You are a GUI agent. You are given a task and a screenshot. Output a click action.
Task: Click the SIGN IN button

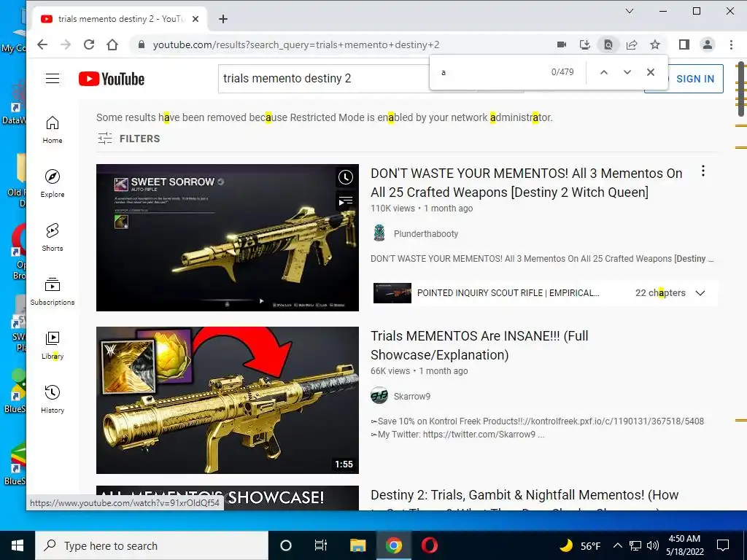[x=695, y=79]
